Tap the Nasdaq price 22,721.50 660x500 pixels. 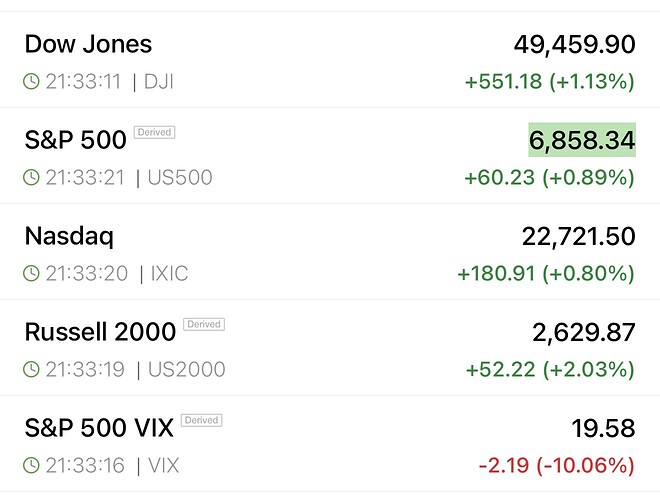pos(578,236)
